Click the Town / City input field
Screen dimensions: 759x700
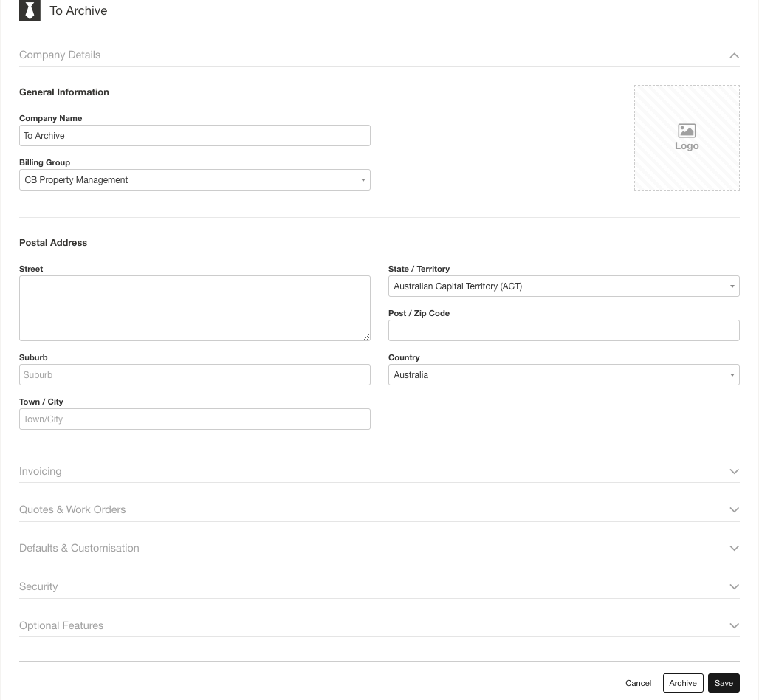point(195,419)
